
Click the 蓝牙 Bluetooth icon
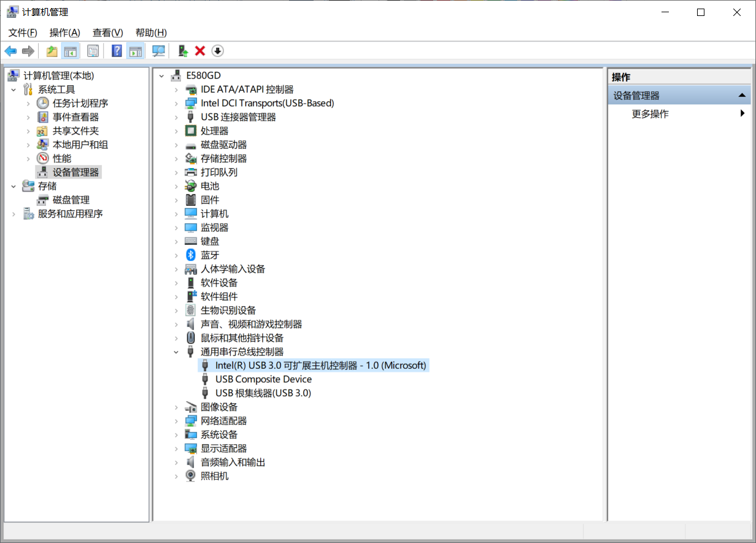pyautogui.click(x=191, y=255)
